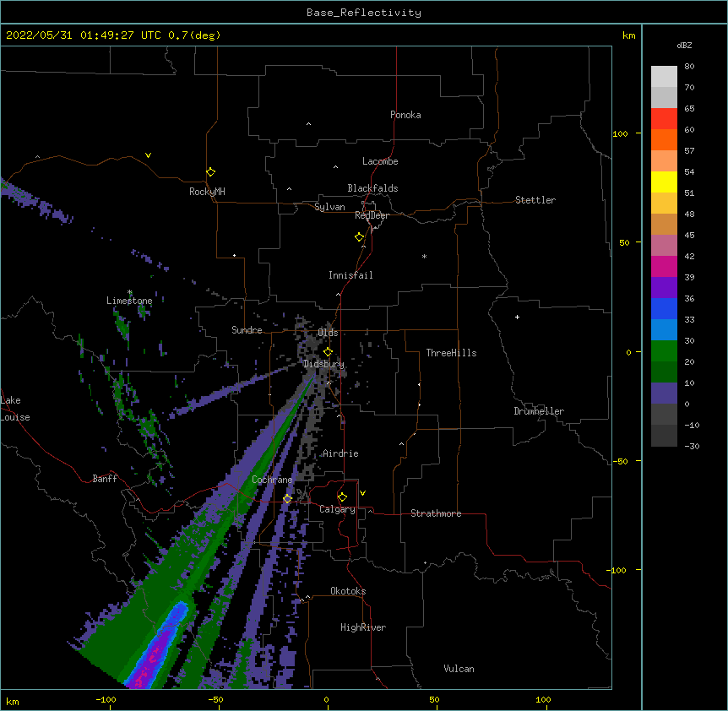Select the Strathmore town label
Viewport: 728px width, 711px height.
click(436, 513)
